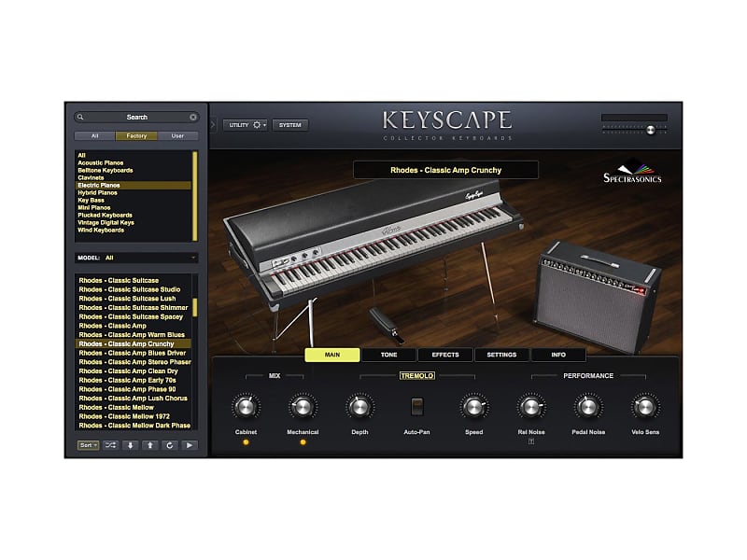Screen dimensions: 747x560
Task: Step to previous patch with up arrow
Action: tap(150, 445)
